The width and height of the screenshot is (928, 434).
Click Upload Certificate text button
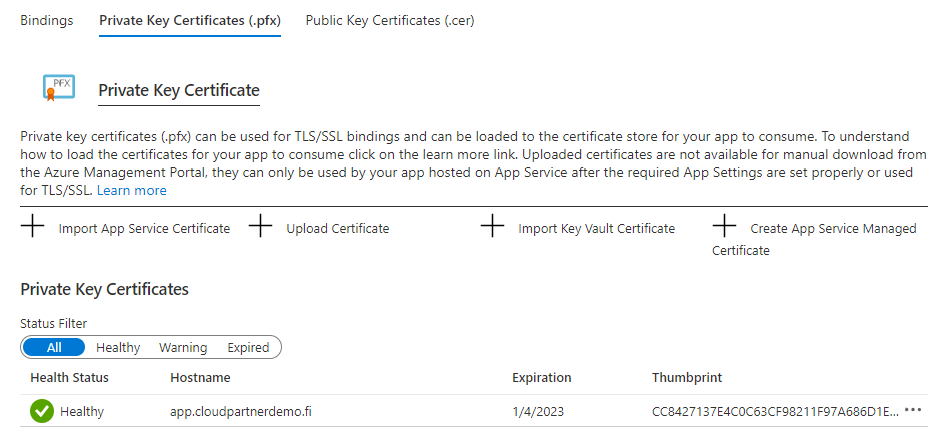click(337, 228)
